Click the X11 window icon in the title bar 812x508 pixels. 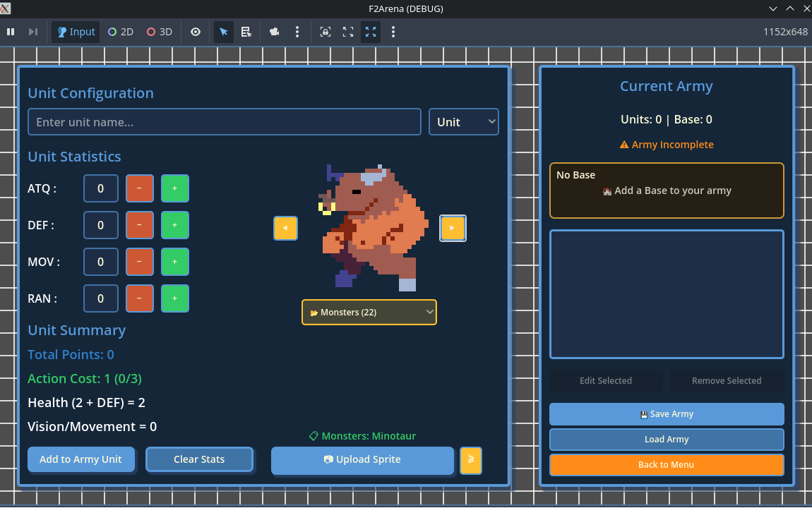click(5, 8)
